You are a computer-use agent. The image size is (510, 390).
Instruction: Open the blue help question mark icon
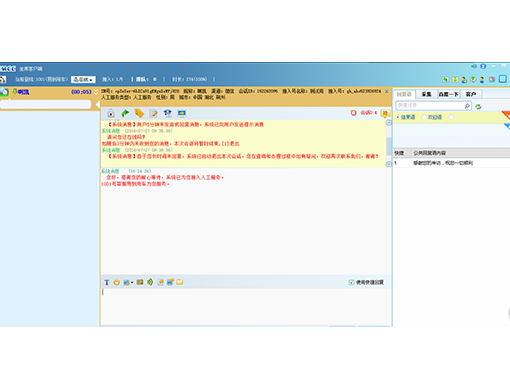tap(483, 66)
